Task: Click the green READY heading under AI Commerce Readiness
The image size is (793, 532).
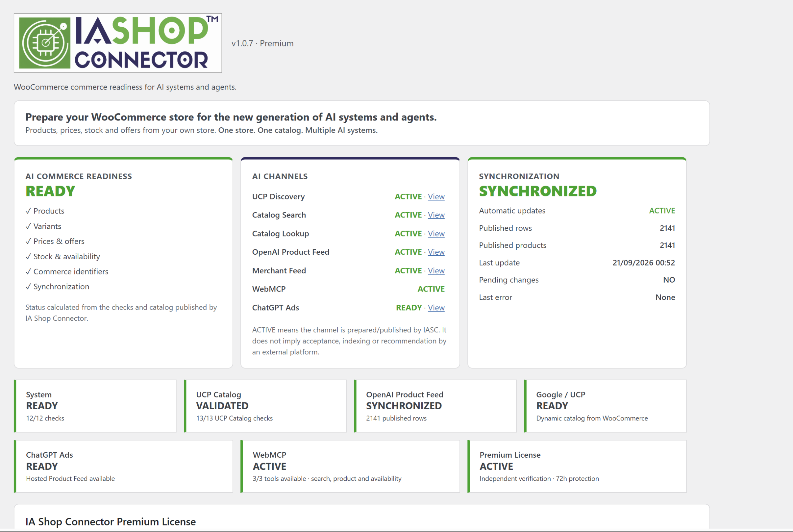Action: [50, 191]
